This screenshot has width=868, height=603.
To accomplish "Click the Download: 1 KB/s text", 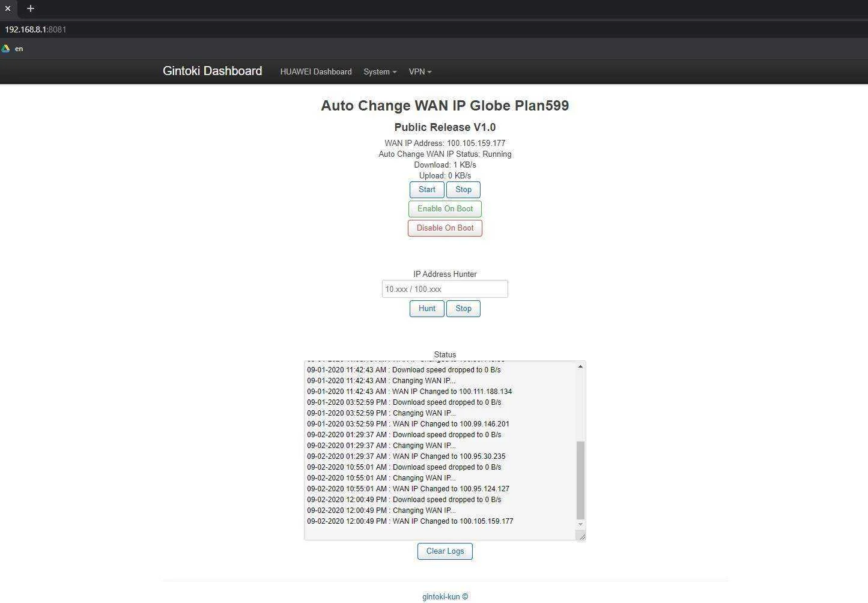I will (x=445, y=165).
